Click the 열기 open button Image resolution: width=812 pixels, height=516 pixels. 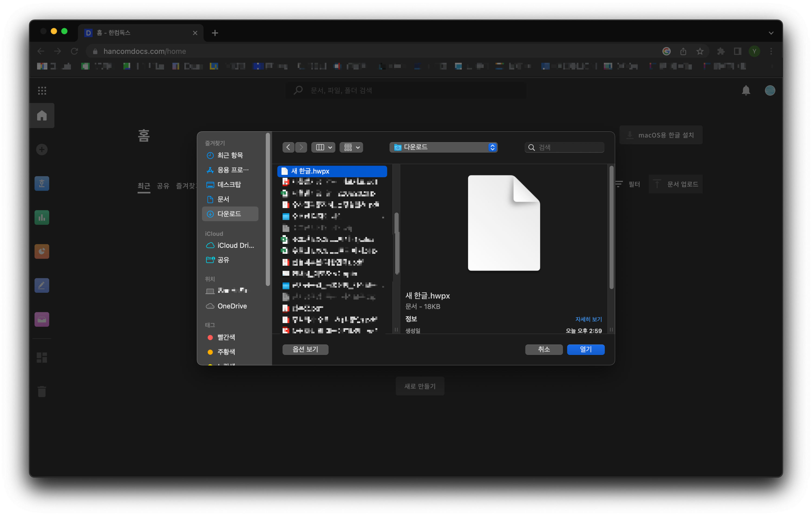pyautogui.click(x=585, y=349)
